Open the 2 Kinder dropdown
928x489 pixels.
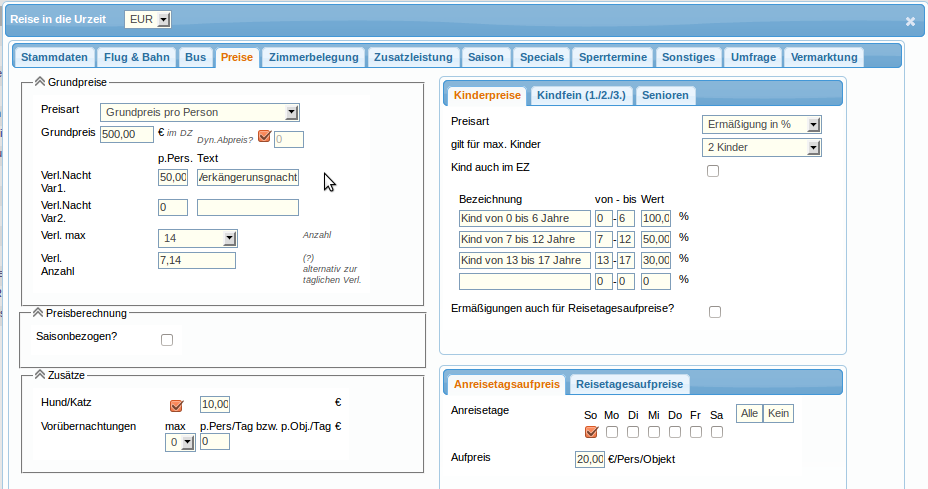tap(761, 148)
